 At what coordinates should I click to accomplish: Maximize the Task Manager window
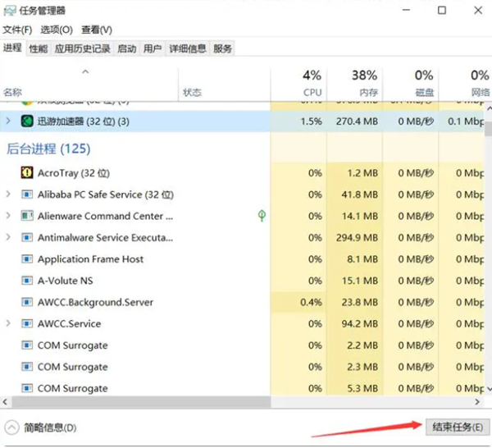[442, 11]
